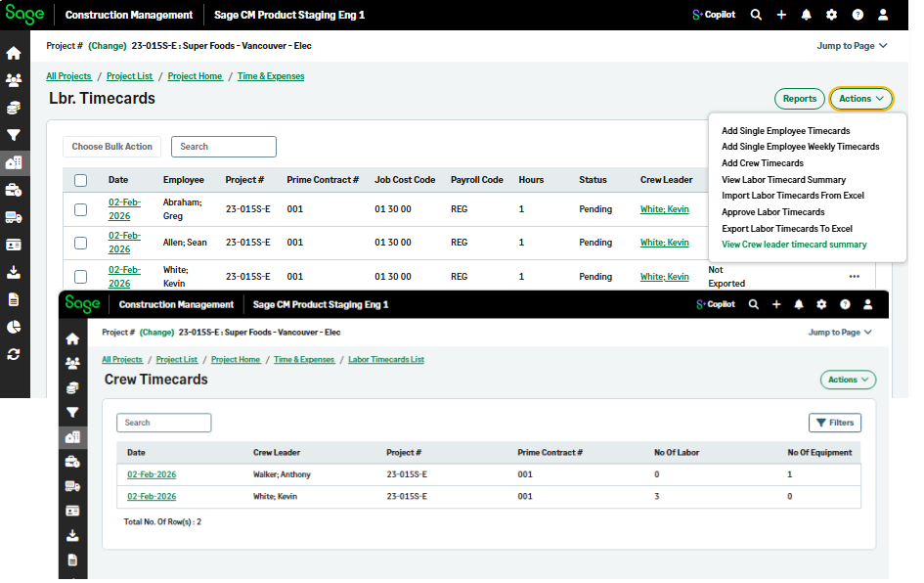
Task: Open the Filters button on Crew Timecards
Action: pos(834,423)
